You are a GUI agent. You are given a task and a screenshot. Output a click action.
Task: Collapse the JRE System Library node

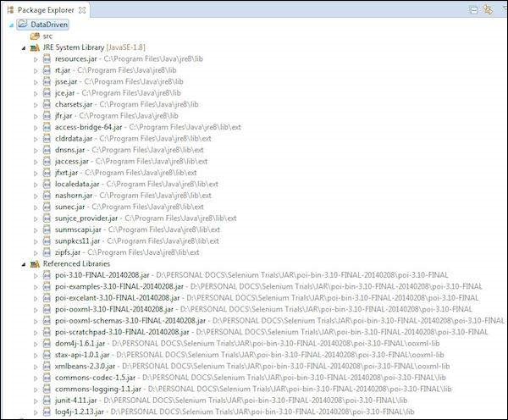pos(24,48)
